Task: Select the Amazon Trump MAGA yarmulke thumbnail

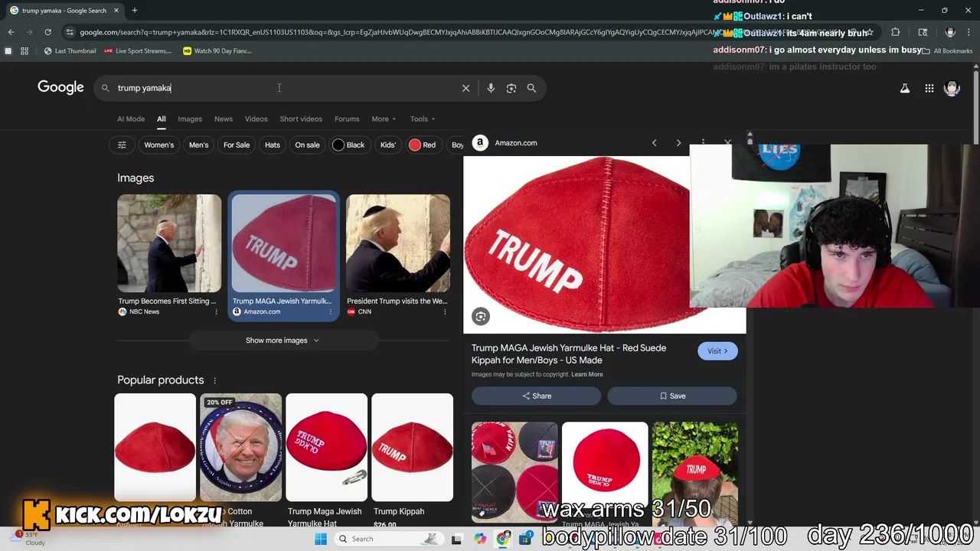Action: tap(283, 243)
